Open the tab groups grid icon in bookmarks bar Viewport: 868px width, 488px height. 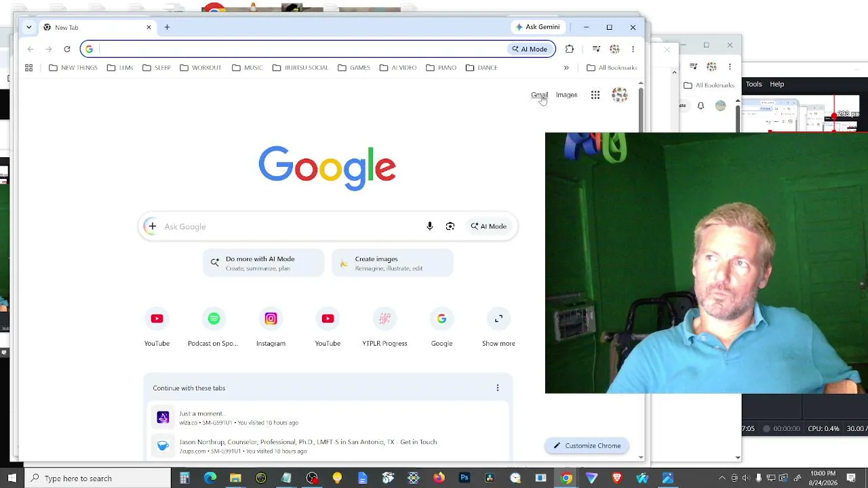tap(28, 68)
